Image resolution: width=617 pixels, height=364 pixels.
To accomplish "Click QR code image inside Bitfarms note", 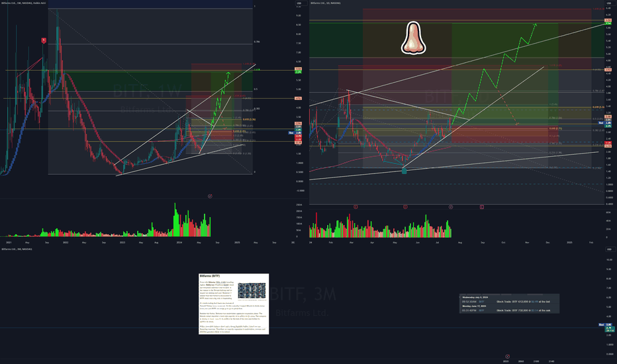I will (x=252, y=291).
